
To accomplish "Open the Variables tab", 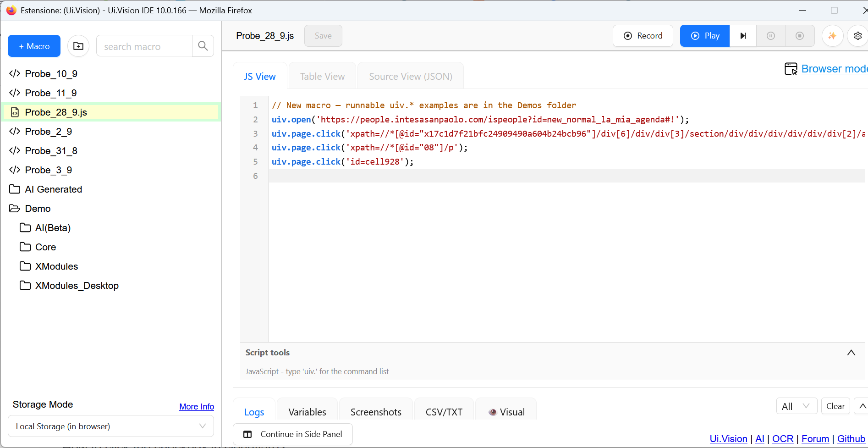I will point(308,412).
